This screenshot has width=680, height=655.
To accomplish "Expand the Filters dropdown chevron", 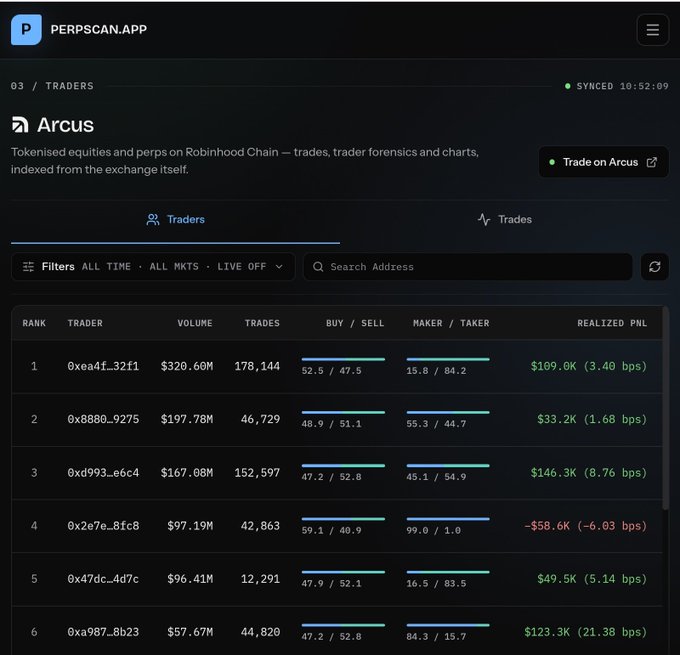I will pos(279,266).
